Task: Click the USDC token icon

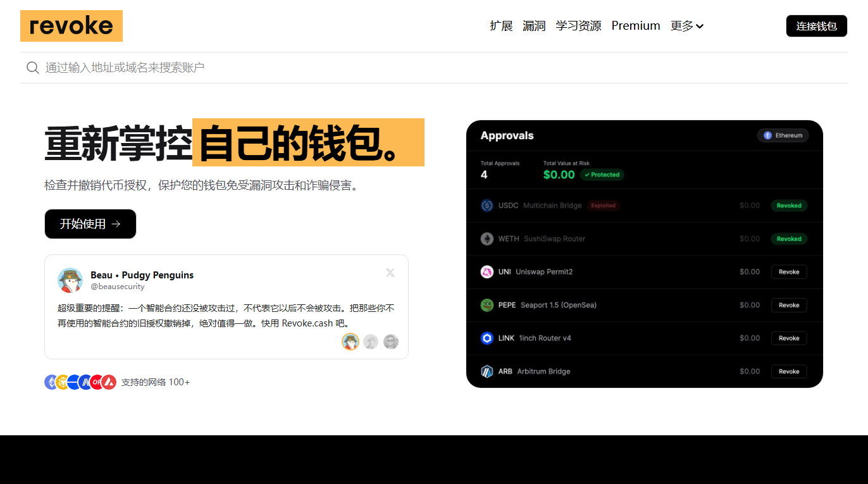Action: pos(487,206)
